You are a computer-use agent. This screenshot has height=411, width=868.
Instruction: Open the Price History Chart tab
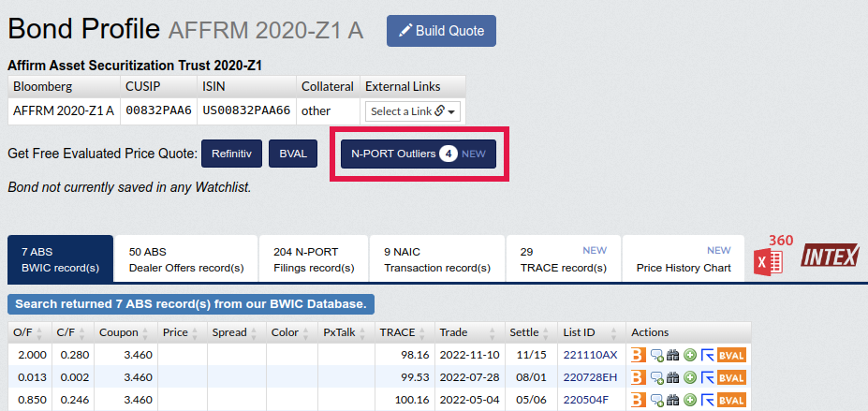tap(684, 259)
